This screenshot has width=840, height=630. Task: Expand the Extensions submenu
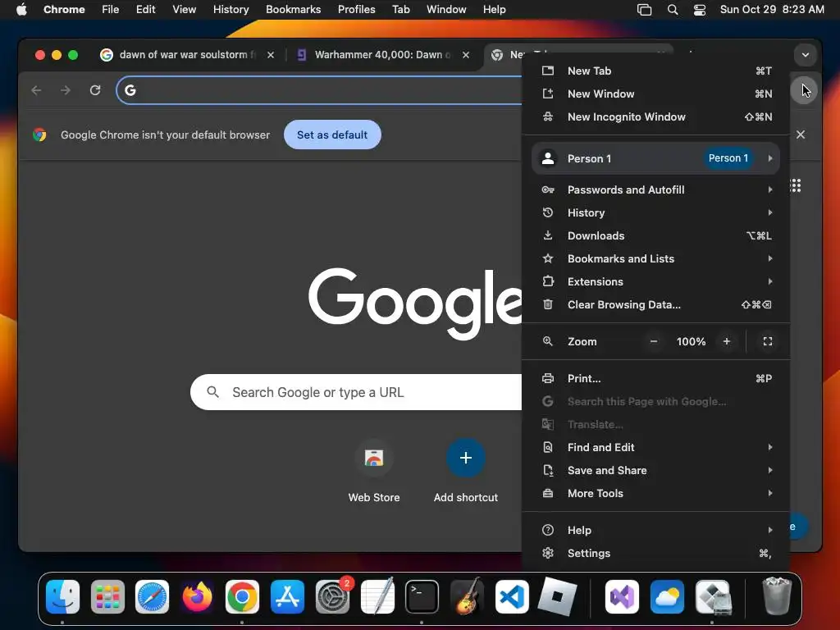(x=655, y=282)
